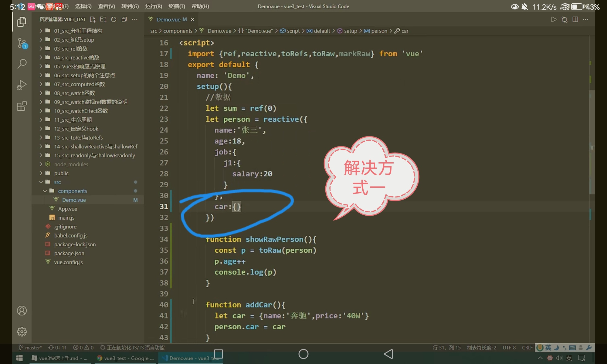The height and width of the screenshot is (364, 607).
Task: Toggle the errors and warnings panel
Action: pyautogui.click(x=83, y=348)
